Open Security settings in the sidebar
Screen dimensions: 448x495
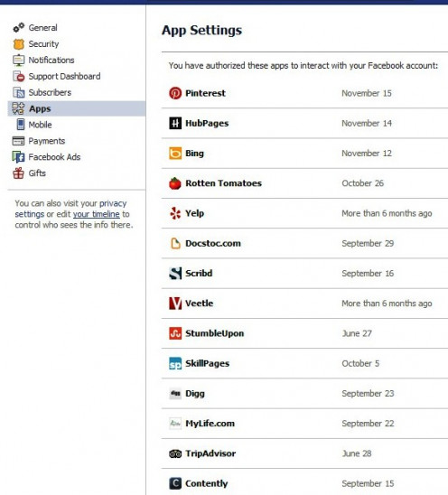[x=43, y=44]
